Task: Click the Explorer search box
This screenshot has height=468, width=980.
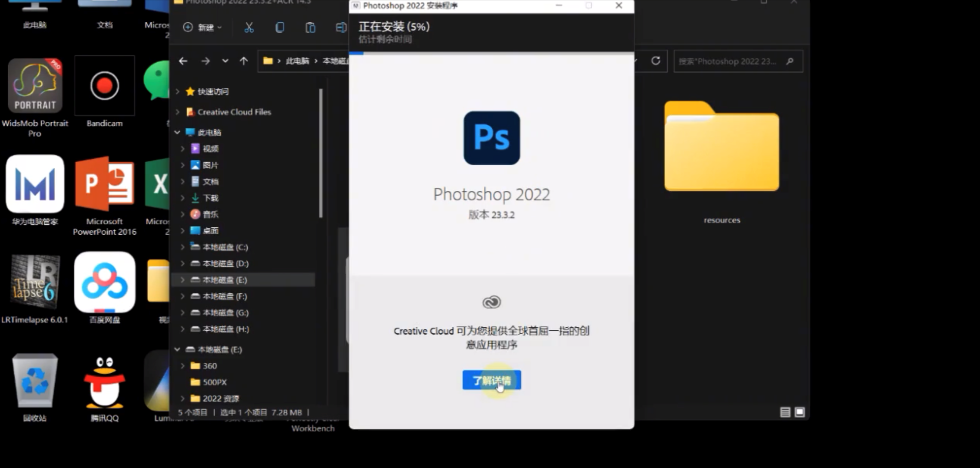Action: pyautogui.click(x=738, y=61)
